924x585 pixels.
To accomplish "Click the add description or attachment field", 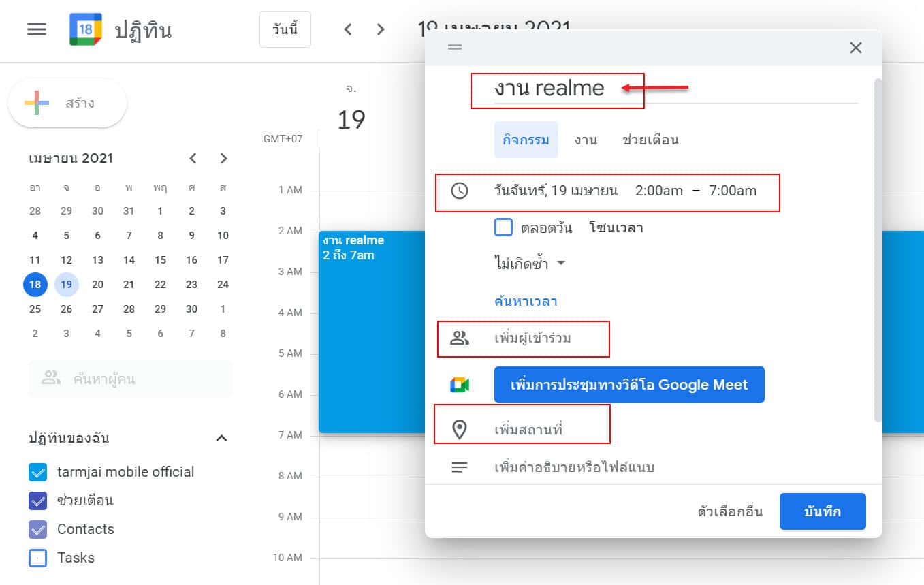I will click(574, 468).
